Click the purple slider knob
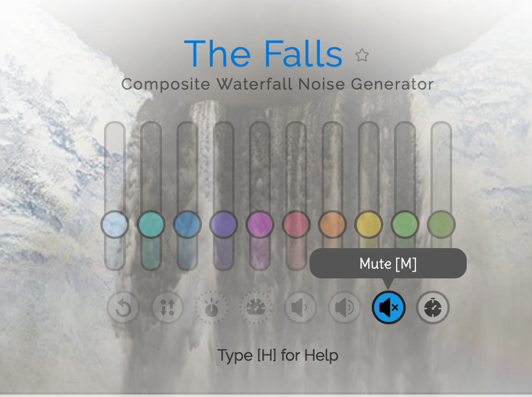Viewport: 532px width, 397px height. 224,225
